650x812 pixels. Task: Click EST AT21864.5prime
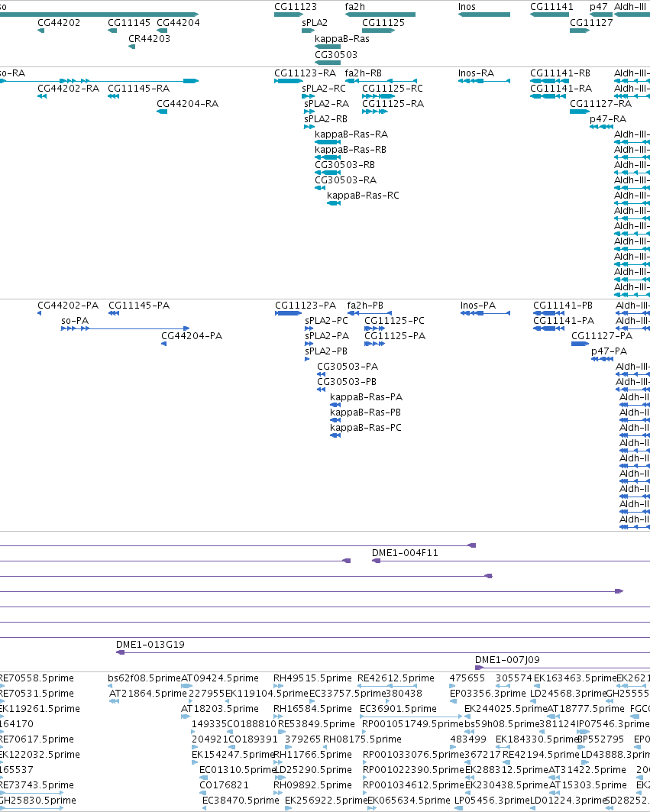[x=147, y=694]
